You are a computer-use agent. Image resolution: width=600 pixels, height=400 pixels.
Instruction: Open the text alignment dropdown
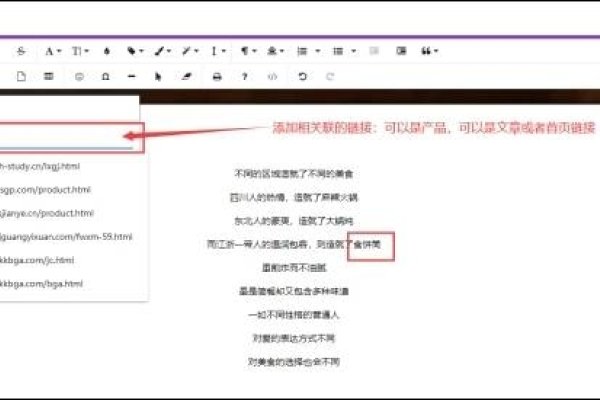[275, 51]
